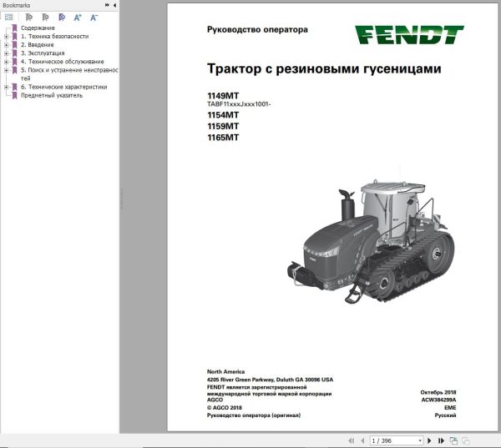Go to the previous page arrow

362,441
